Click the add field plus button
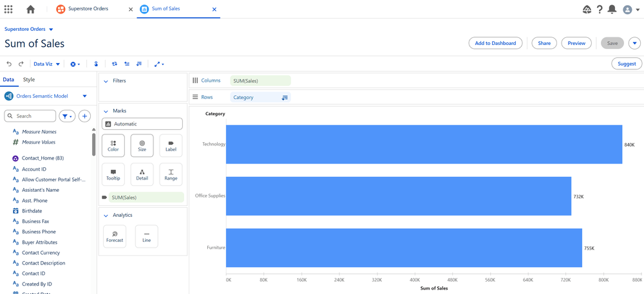Screen dimensions: 644x294 [84, 116]
